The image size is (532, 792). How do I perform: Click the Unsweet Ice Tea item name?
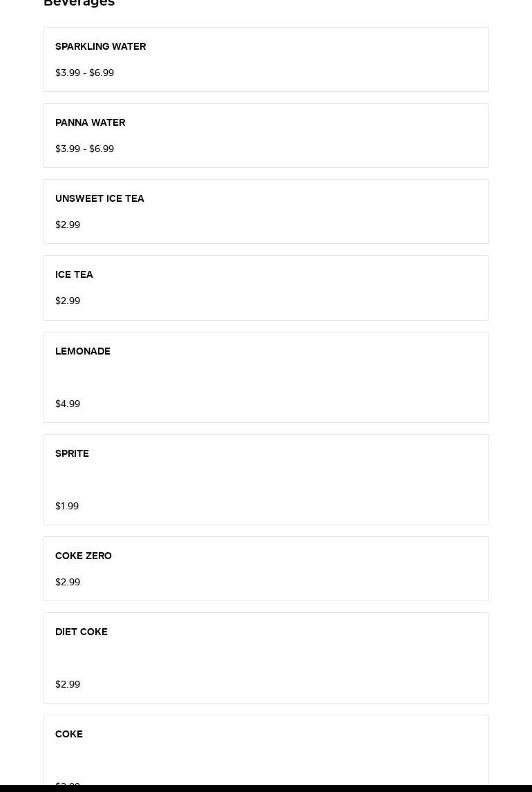pos(99,199)
